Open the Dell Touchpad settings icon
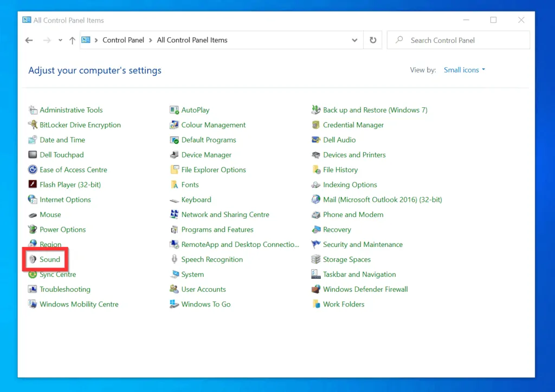Screen dimensions: 555x392 coord(61,154)
